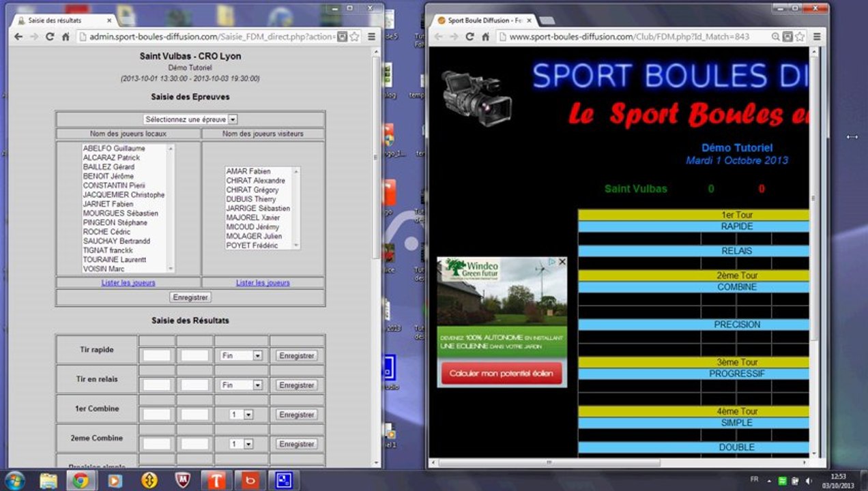The image size is (868, 491).
Task: Click second score field for Tir rapide
Action: click(x=195, y=356)
